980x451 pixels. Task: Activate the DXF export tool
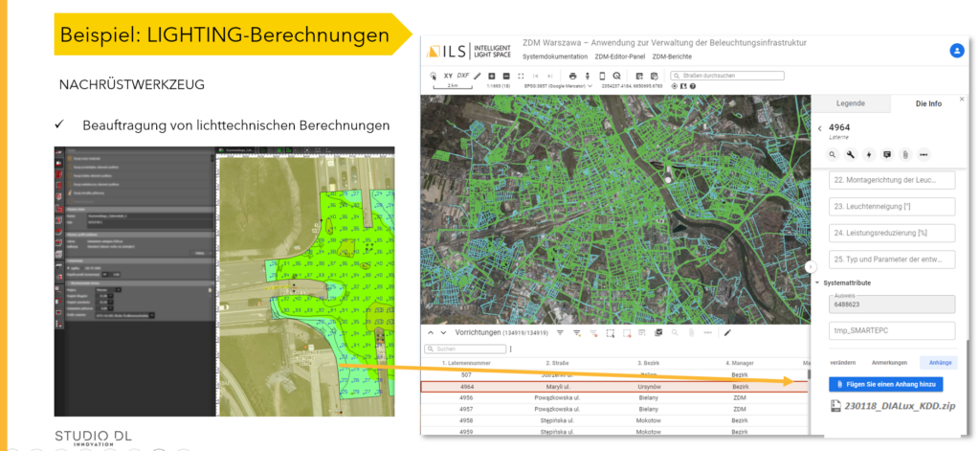click(x=463, y=75)
